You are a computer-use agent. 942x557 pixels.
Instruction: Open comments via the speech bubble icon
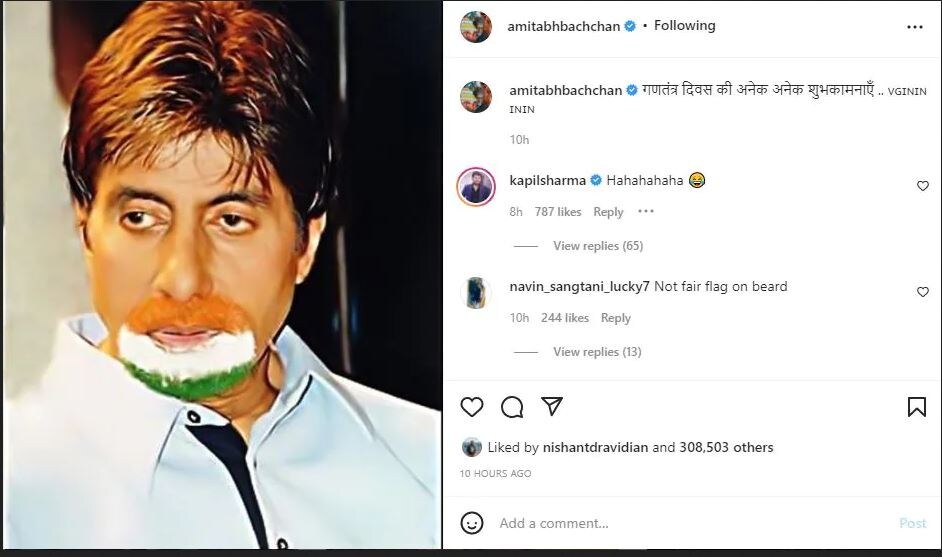[512, 407]
